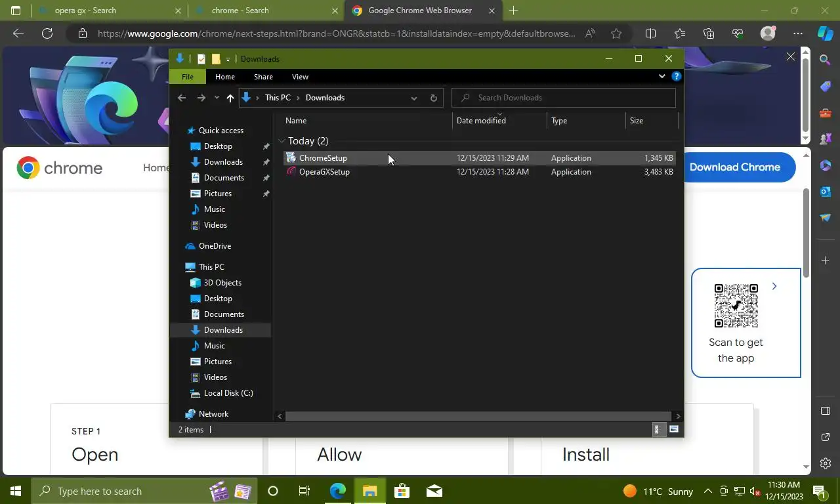Open File Explorer help icon
The width and height of the screenshot is (840, 504).
pyautogui.click(x=677, y=77)
